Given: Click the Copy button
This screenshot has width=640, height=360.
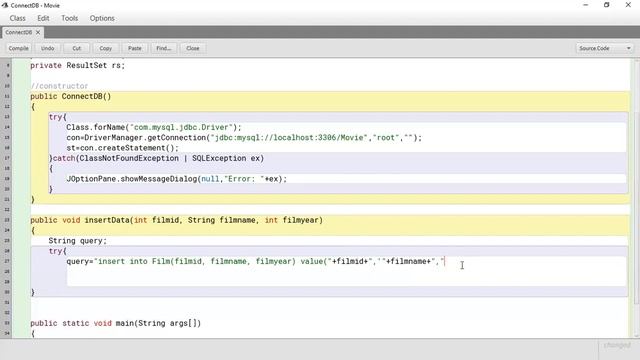Looking at the screenshot, I should pos(105,48).
